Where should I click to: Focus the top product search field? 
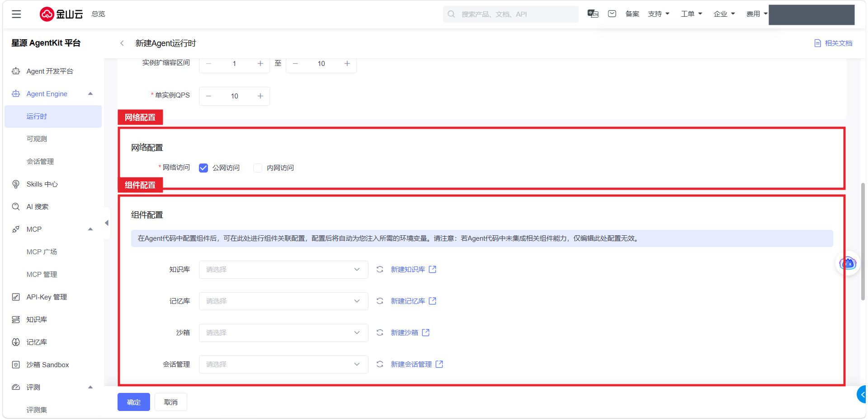tap(511, 14)
